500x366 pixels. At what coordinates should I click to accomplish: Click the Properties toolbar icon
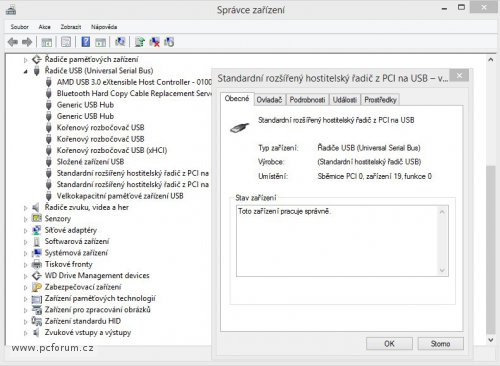66,42
